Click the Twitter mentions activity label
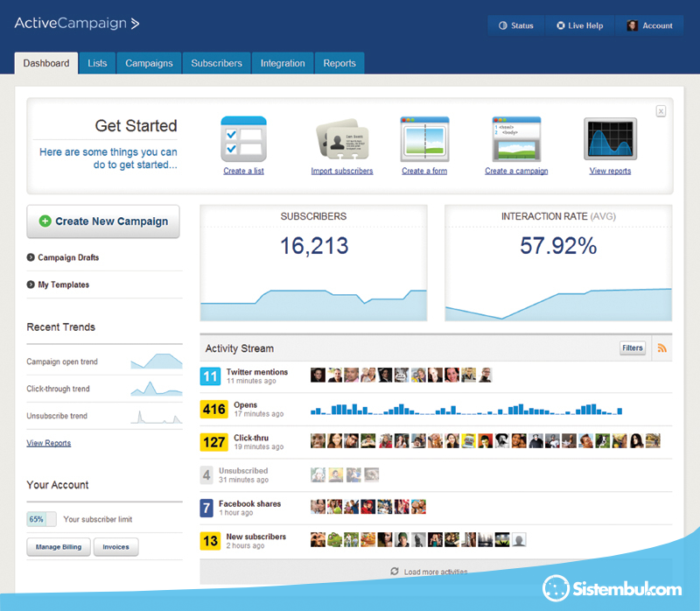 click(257, 372)
